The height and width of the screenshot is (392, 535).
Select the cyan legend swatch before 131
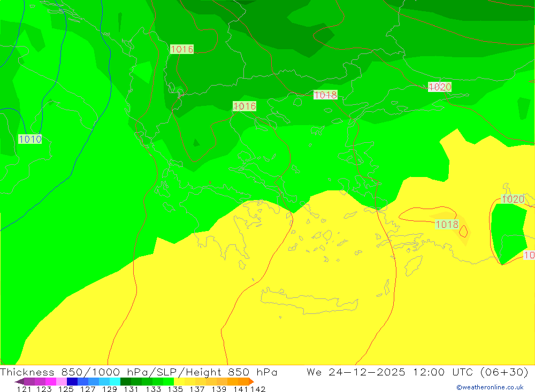point(115,381)
